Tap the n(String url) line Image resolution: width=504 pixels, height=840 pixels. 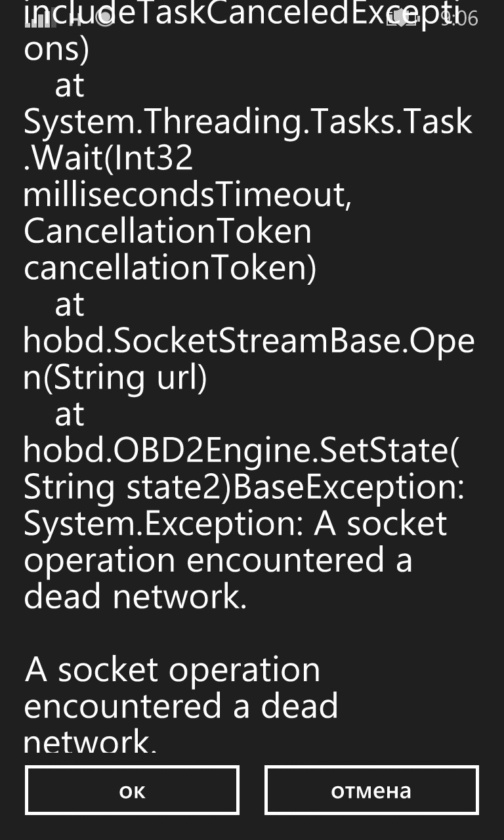coord(115,379)
